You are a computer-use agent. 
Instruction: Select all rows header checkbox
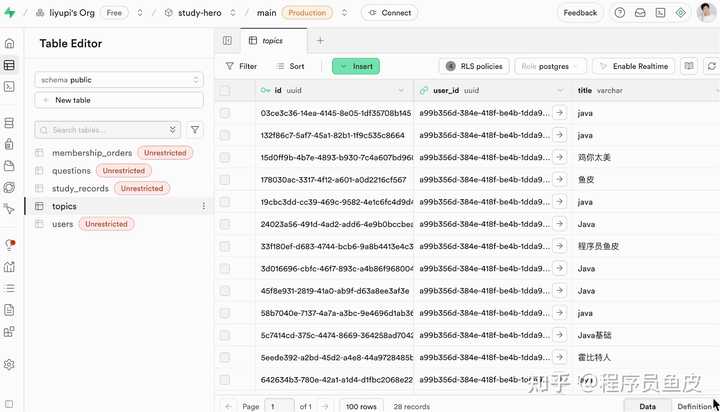pyautogui.click(x=225, y=90)
